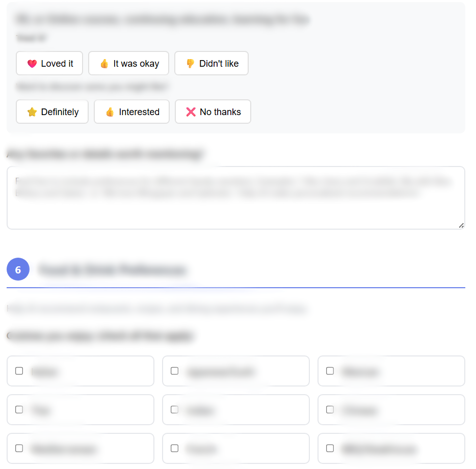Viewport: 476px width, 469px height.
Task: Select the Loved it rating button
Action: tap(49, 63)
